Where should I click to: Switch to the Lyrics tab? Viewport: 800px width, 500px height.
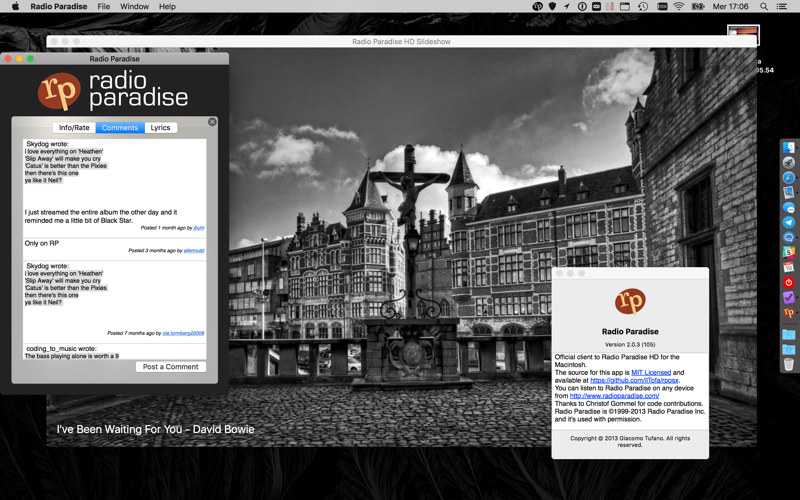pyautogui.click(x=160, y=128)
